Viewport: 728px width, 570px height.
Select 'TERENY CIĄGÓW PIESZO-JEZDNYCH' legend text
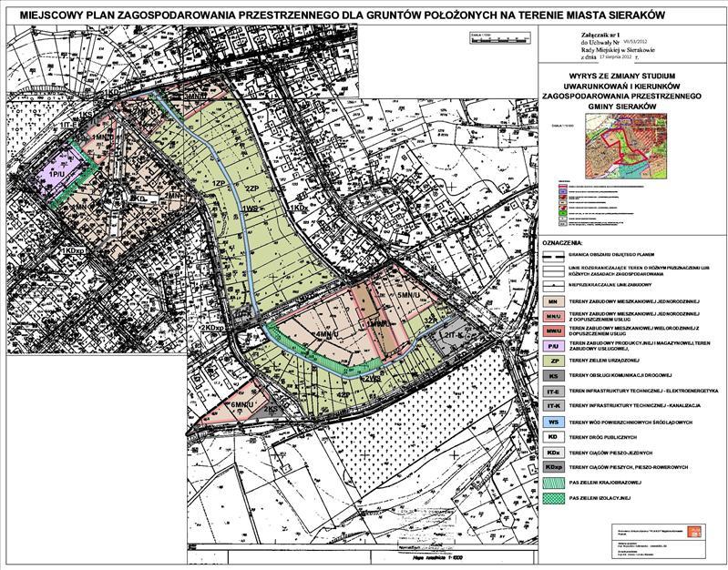click(x=611, y=453)
